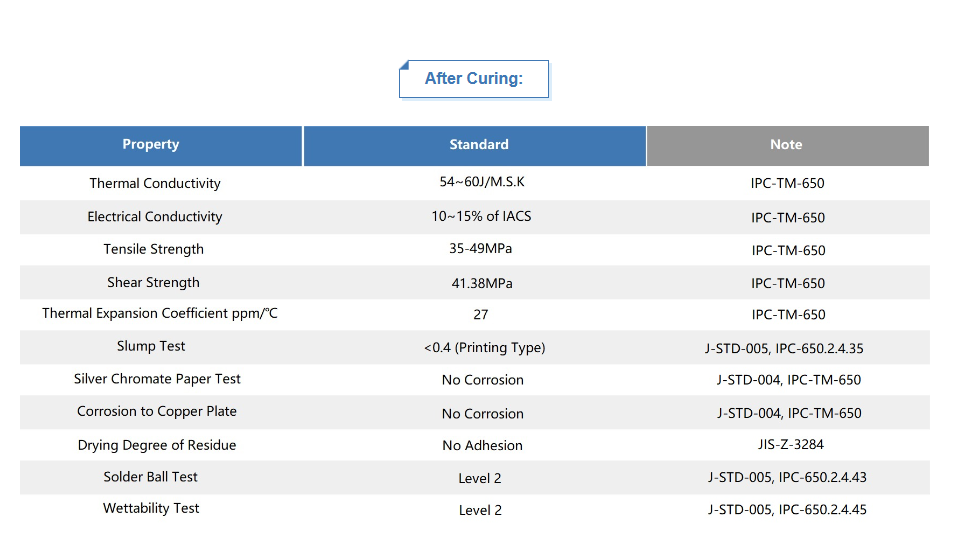Select the Standard column header
This screenshot has width=954, height=547.
coord(479,145)
